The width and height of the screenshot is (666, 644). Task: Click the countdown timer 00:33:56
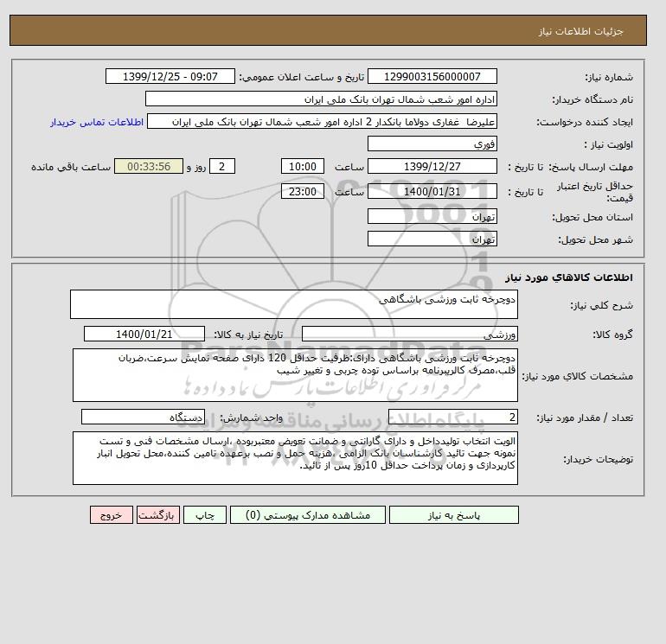(x=149, y=167)
